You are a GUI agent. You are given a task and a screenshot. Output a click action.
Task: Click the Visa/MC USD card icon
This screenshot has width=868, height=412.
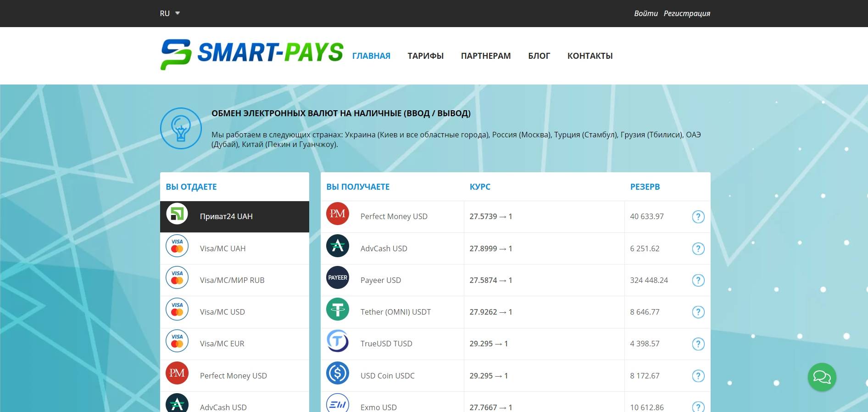point(177,309)
